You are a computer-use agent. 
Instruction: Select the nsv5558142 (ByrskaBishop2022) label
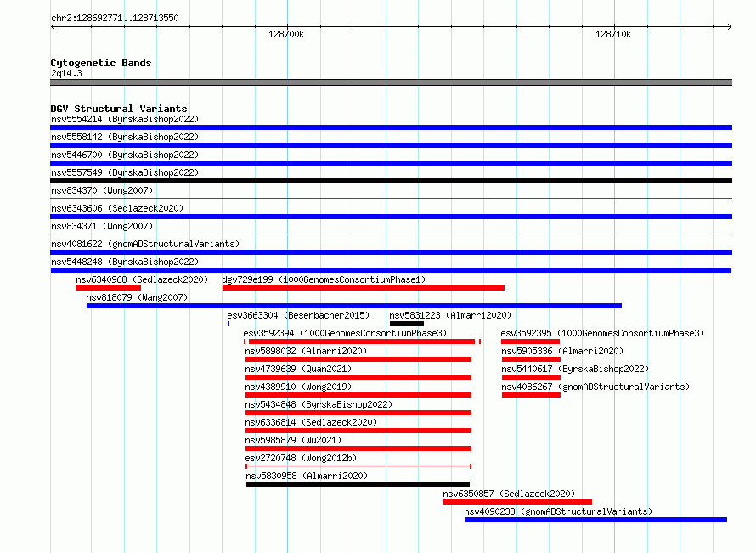125,137
